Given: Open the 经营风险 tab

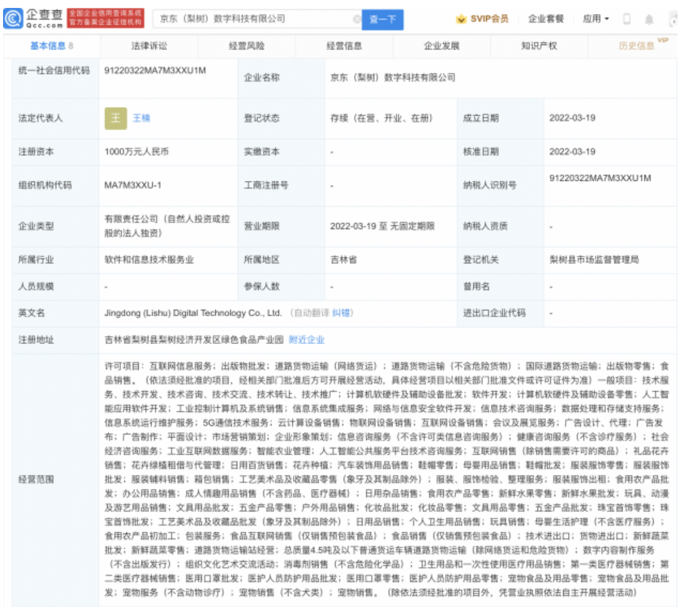Looking at the screenshot, I should (x=247, y=46).
